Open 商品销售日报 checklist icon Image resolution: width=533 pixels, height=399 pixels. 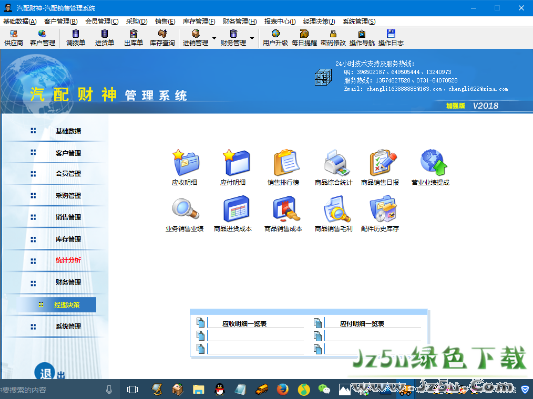pyautogui.click(x=382, y=162)
